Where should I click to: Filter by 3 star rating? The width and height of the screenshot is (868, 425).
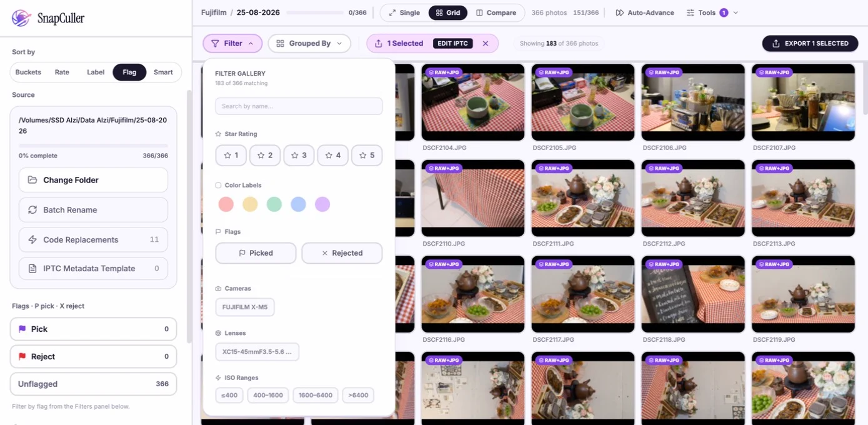tap(299, 155)
